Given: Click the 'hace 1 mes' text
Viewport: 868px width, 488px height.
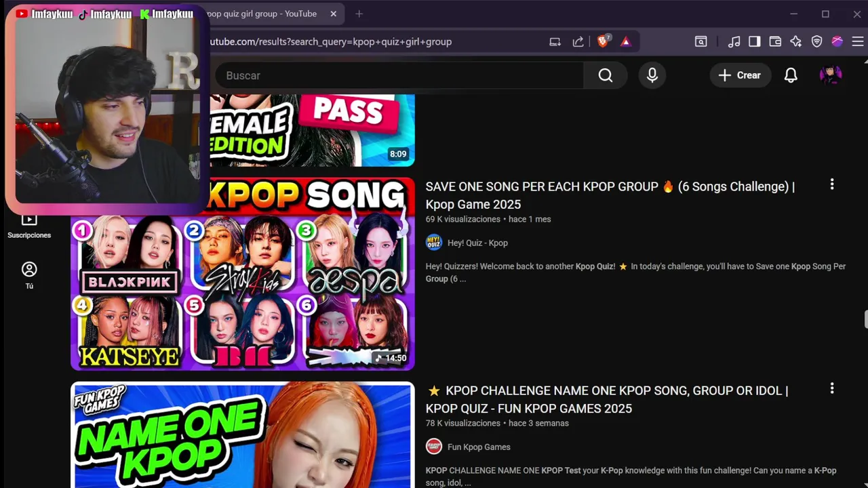Looking at the screenshot, I should tap(530, 219).
